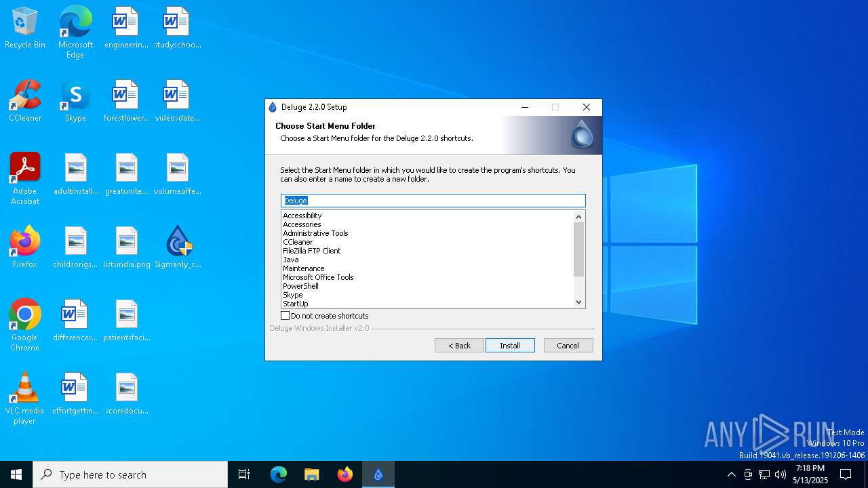Select the patientsfaci... image file icon
The height and width of the screenshot is (488, 868).
click(x=126, y=321)
